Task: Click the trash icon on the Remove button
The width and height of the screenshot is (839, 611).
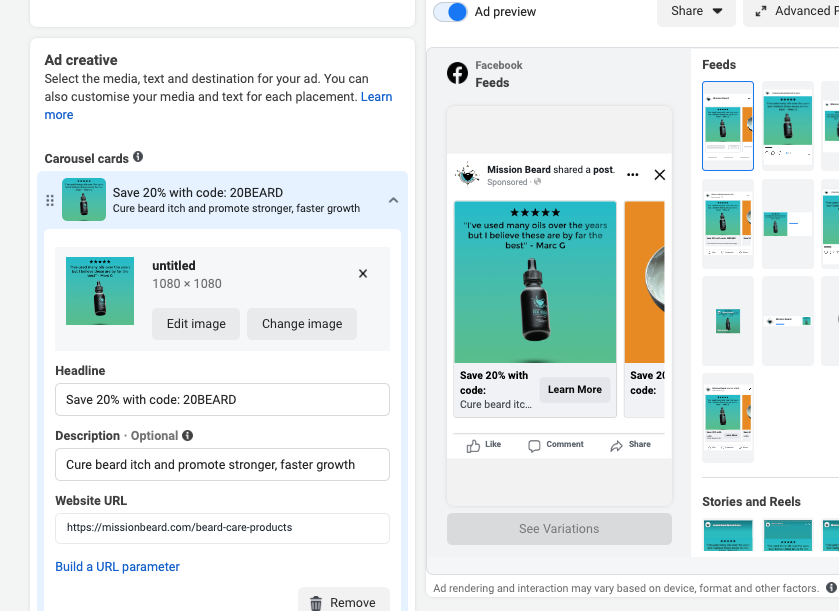Action: click(x=316, y=603)
